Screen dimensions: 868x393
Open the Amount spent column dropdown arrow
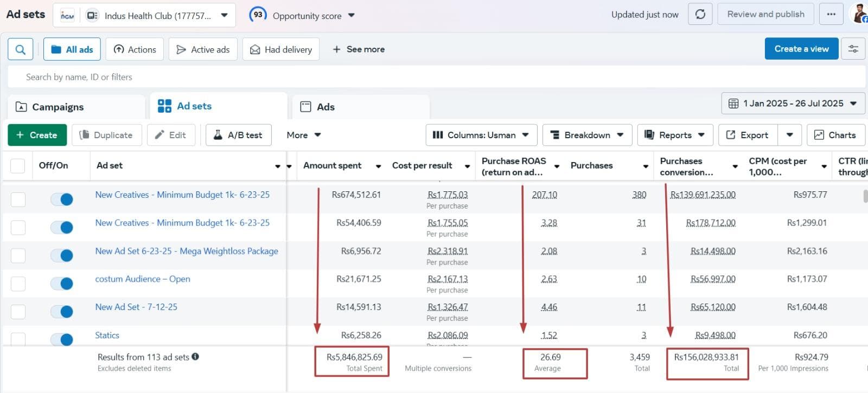pos(378,166)
